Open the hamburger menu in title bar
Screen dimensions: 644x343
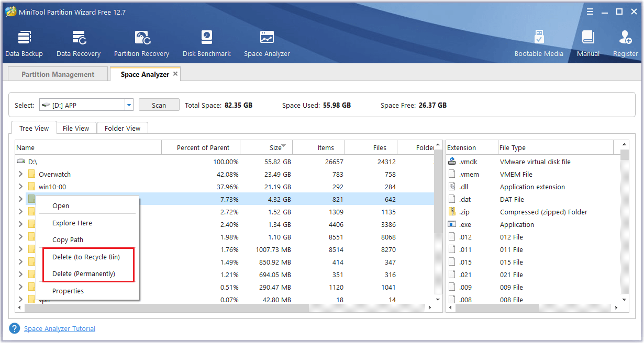[x=590, y=12]
